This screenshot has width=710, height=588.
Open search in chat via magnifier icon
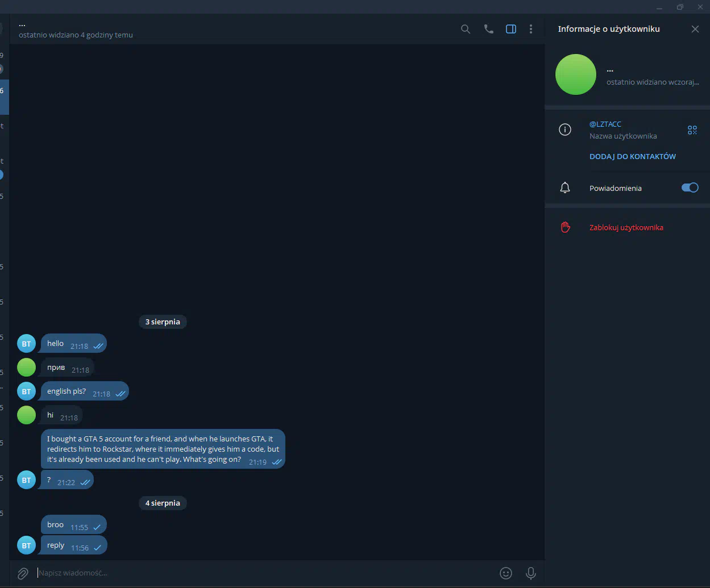[466, 29]
